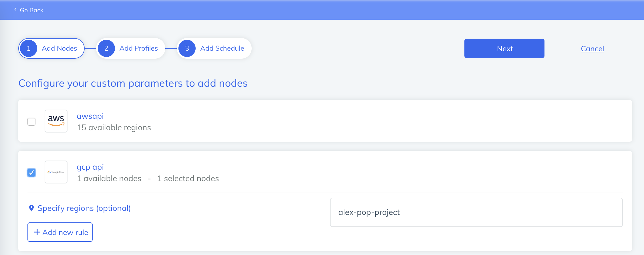Click Specify regions (optional)
This screenshot has height=255, width=644.
tap(84, 208)
